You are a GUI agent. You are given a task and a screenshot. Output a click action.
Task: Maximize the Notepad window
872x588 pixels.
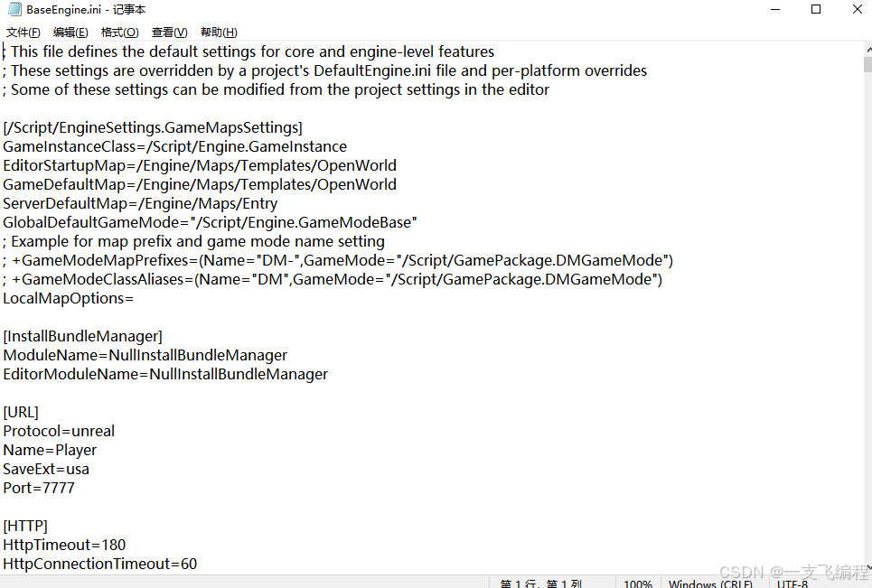[816, 9]
